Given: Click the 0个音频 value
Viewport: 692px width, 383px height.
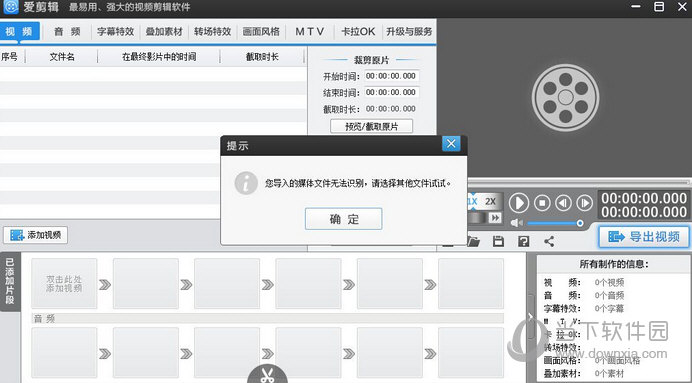Looking at the screenshot, I should [609, 295].
